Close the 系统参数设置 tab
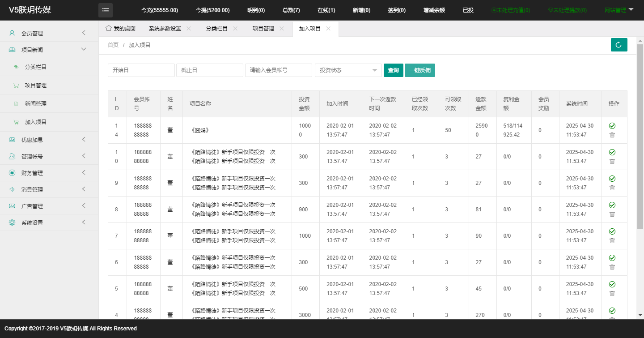Screen dimensions: 644x338 (x=189, y=29)
